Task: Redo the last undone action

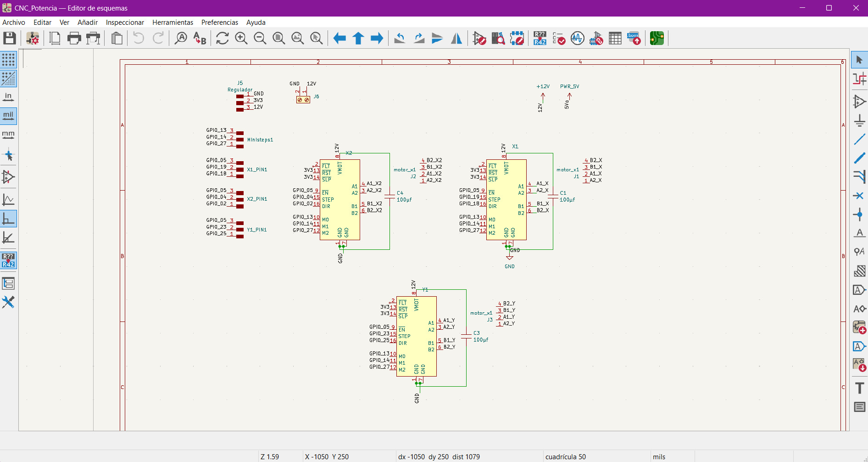Action: click(158, 38)
